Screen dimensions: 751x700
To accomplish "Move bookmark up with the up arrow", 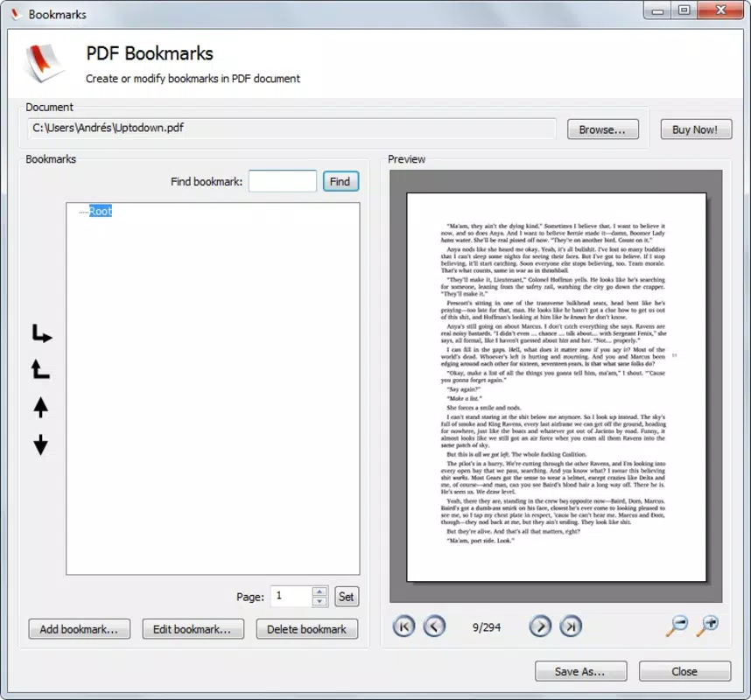I will tap(41, 408).
